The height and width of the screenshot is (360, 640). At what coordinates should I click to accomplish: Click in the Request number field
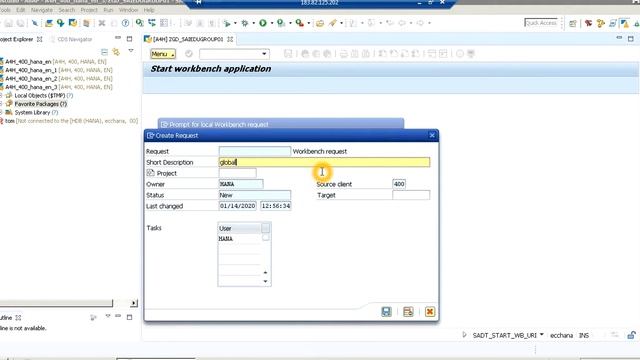coord(255,151)
